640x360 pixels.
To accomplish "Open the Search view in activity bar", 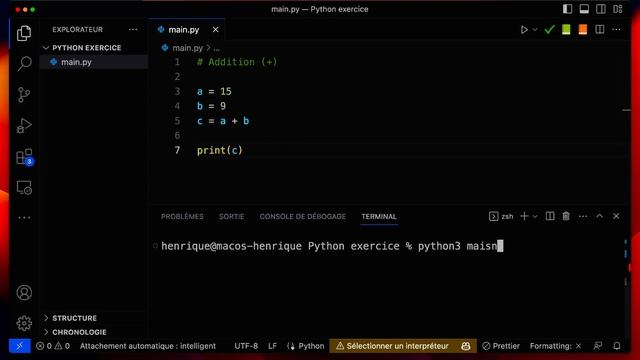I will click(x=24, y=64).
